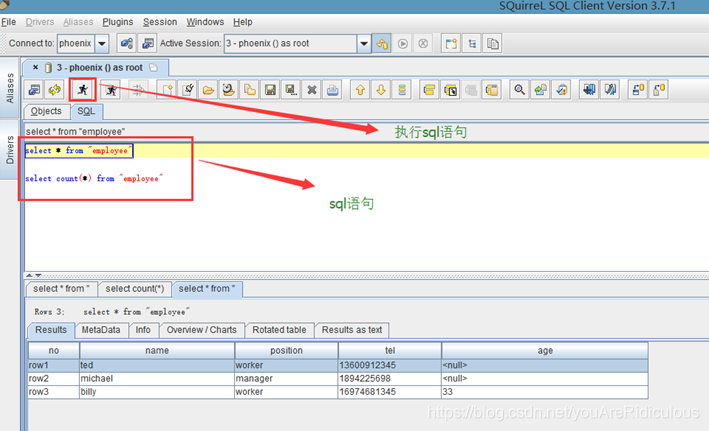709x431 pixels.
Task: Switch to the 'select count(*)' result tab
Action: [135, 289]
